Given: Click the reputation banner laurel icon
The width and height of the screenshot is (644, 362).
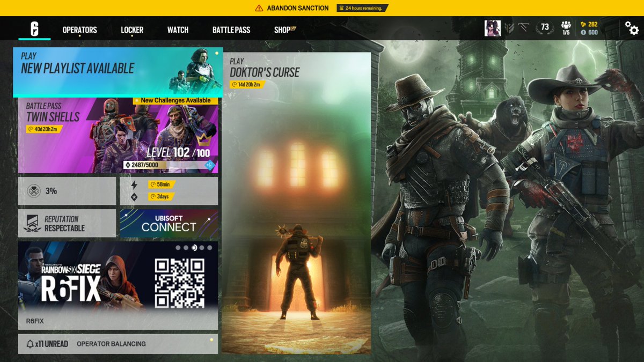Looking at the screenshot, I should (x=33, y=223).
